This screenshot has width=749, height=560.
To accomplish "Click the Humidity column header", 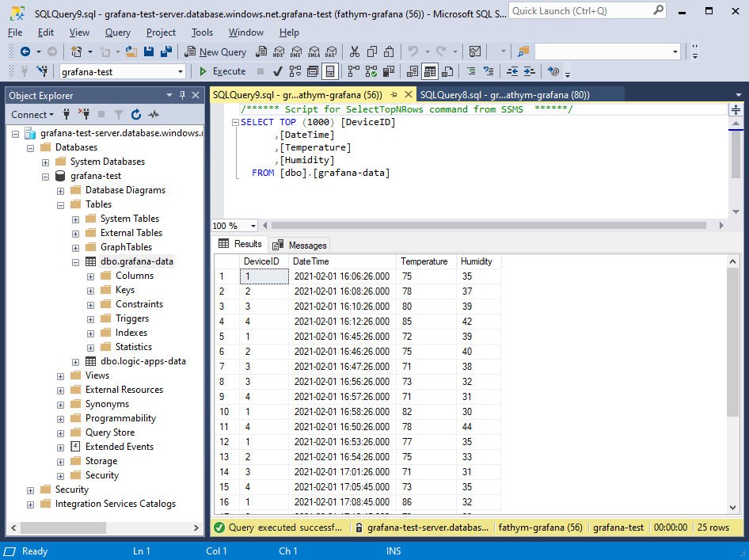I will point(478,261).
